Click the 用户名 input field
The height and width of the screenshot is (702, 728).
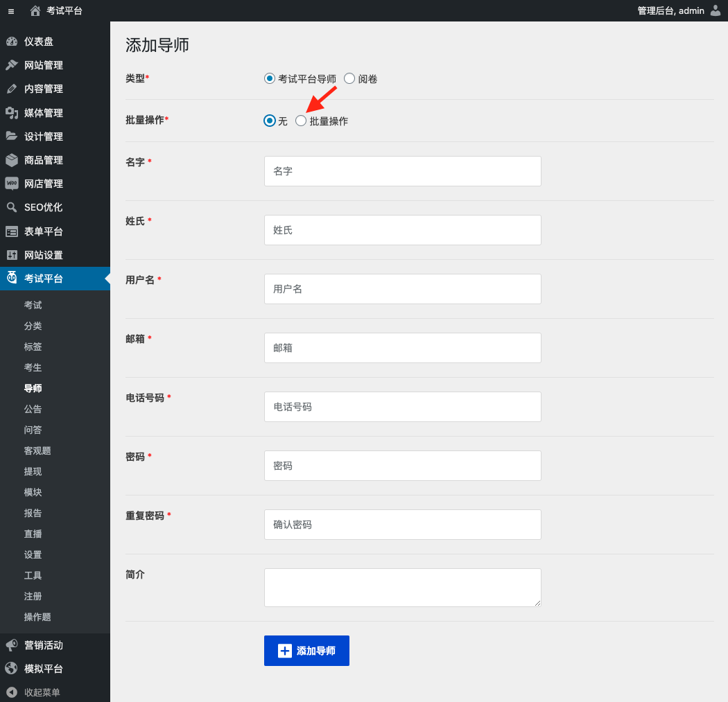tap(403, 289)
